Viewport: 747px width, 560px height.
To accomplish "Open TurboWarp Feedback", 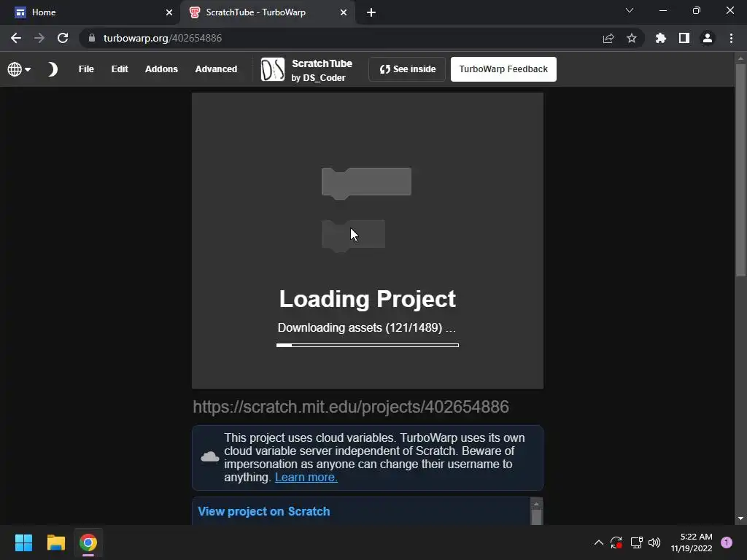I will pos(503,69).
